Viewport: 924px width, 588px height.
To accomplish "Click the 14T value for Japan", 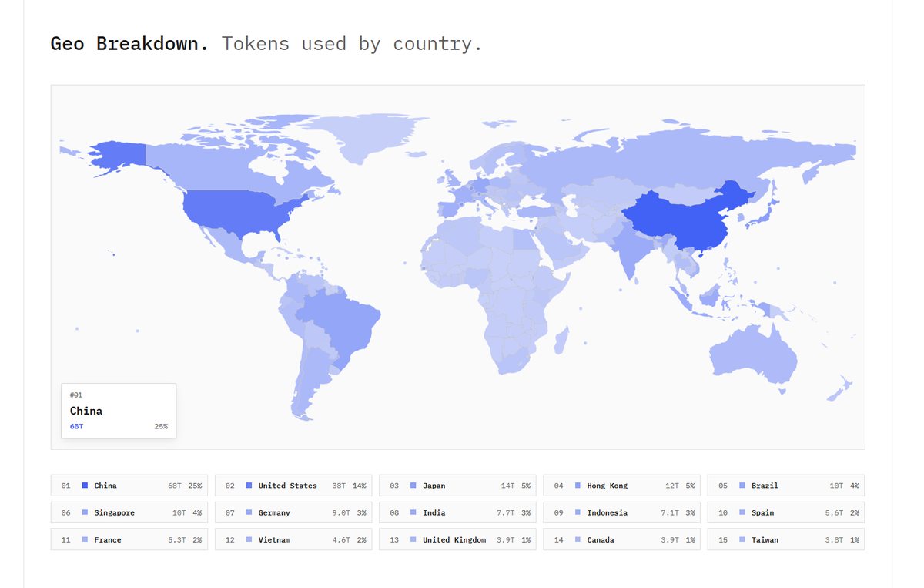I will coord(507,486).
